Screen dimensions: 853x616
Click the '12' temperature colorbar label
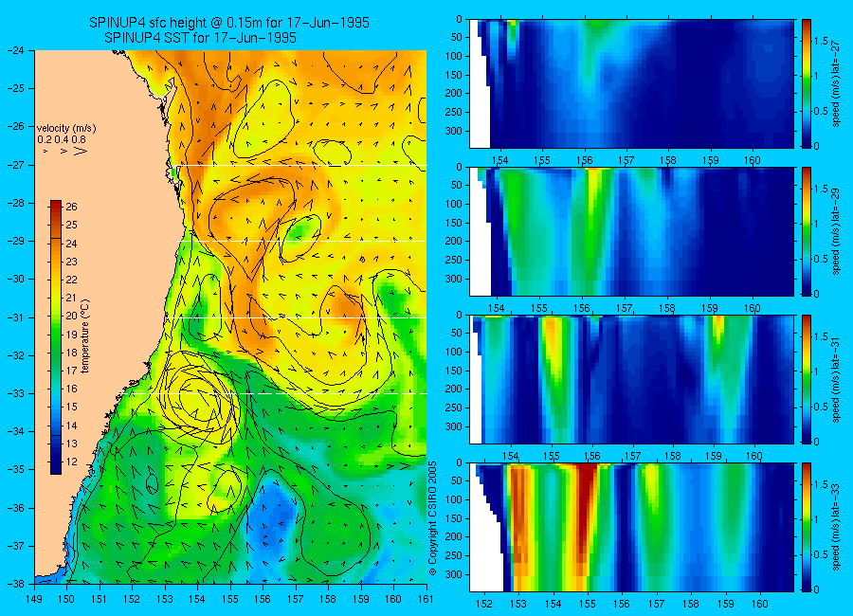71,462
